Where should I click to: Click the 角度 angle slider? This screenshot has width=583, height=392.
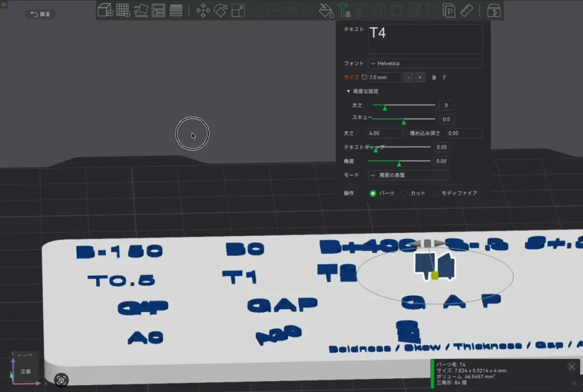pyautogui.click(x=399, y=161)
